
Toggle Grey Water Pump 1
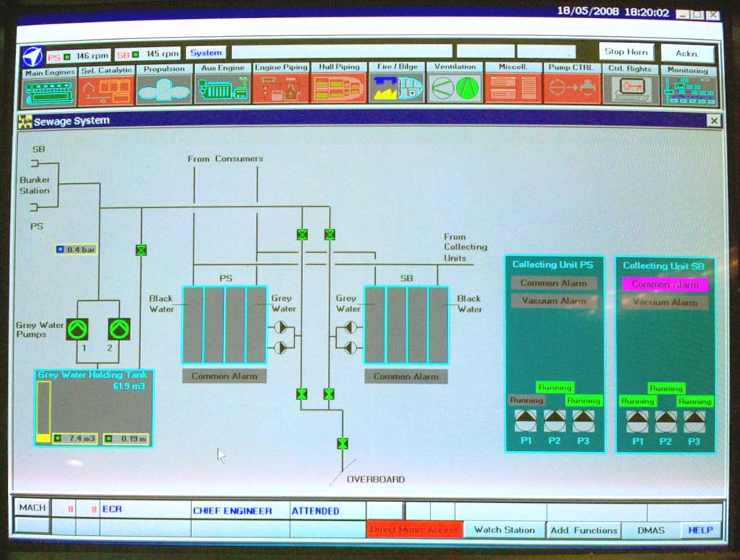pos(78,328)
